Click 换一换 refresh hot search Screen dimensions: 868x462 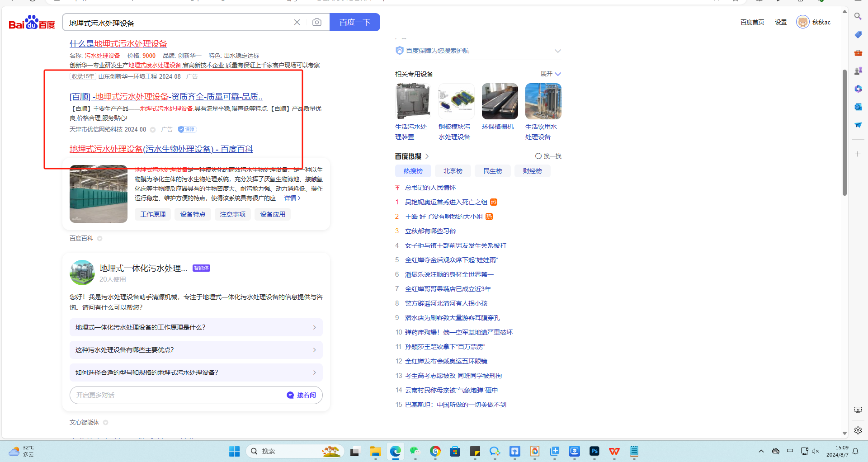click(548, 156)
